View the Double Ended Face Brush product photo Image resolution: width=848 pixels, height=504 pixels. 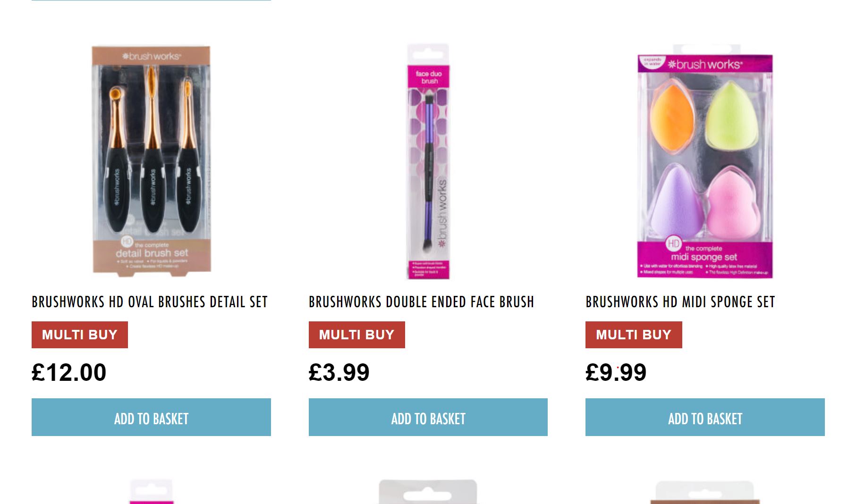428,161
